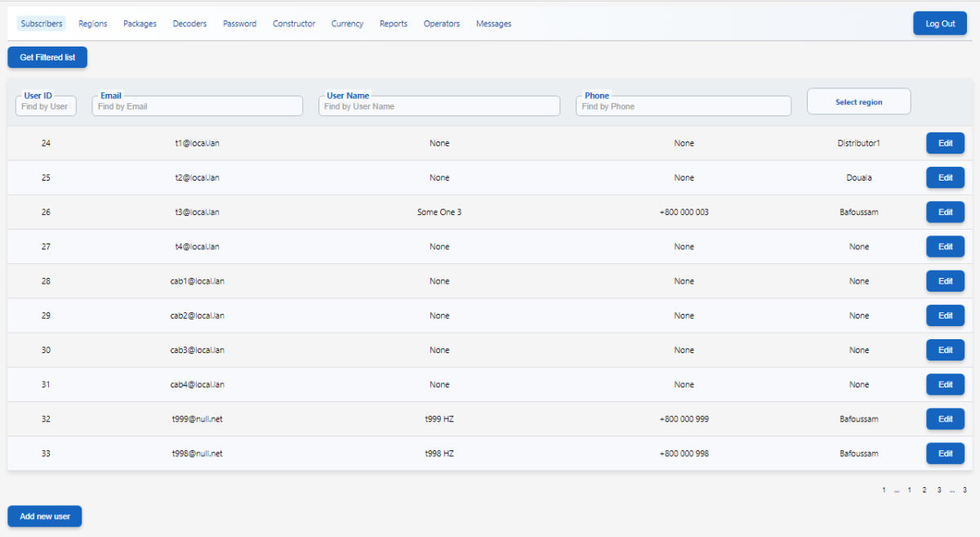Focus the Find by User ID field

click(46, 106)
